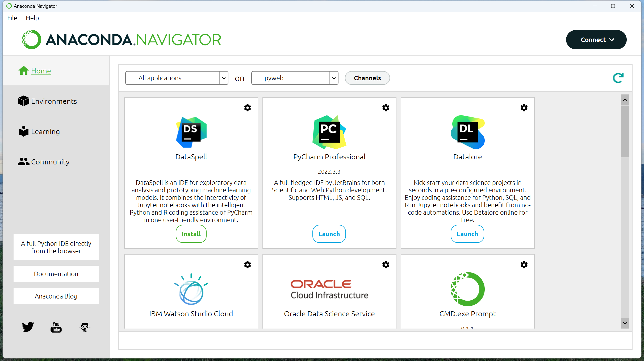Open settings gear on CMD.exe Prompt card

(524, 265)
